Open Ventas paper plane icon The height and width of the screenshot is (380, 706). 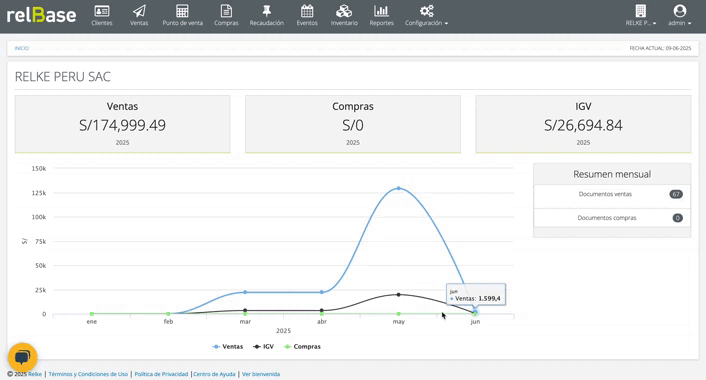coord(139,11)
